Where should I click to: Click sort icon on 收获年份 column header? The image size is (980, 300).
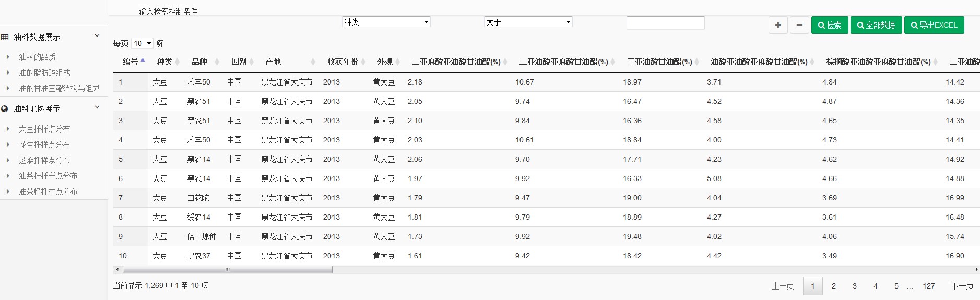tap(363, 62)
